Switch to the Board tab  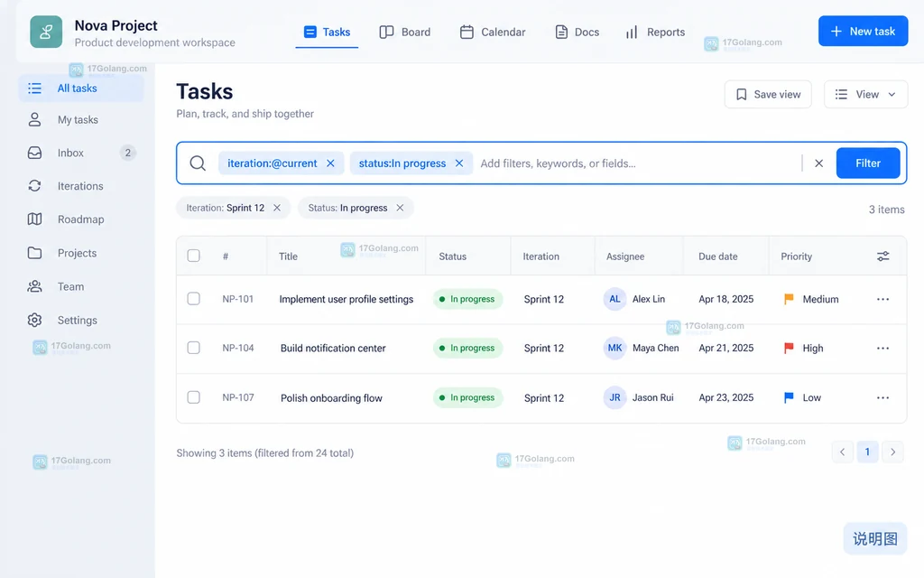405,32
